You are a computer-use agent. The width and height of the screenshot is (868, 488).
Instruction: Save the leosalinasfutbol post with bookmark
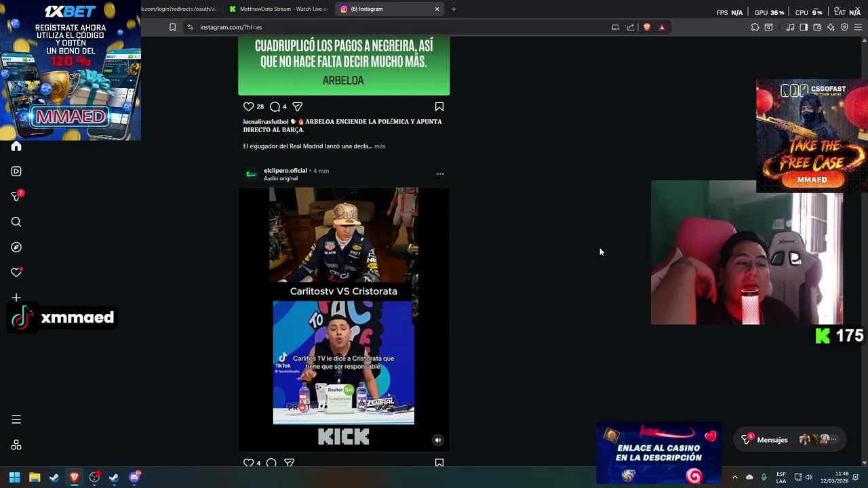[x=439, y=106]
